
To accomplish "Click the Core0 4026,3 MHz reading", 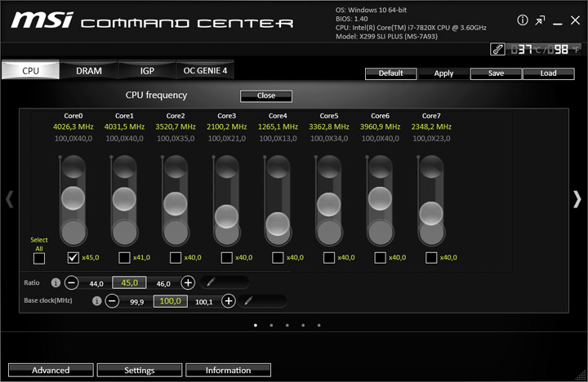I will [73, 127].
